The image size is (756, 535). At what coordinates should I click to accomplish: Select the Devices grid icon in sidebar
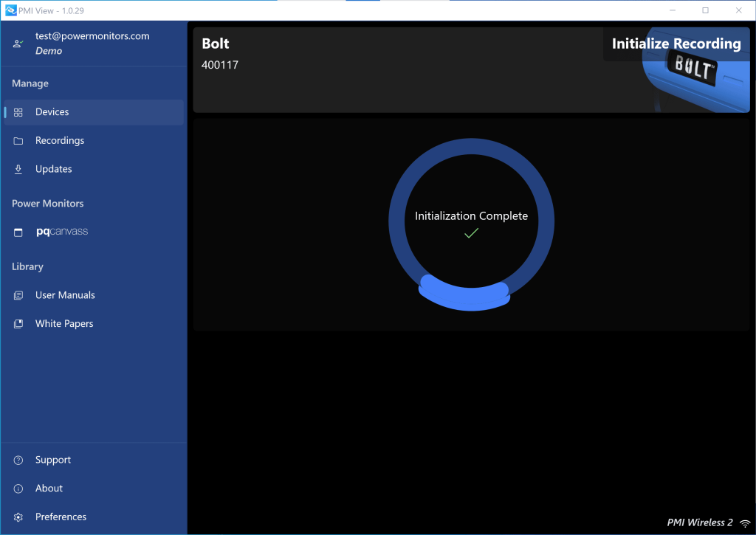[x=18, y=111]
